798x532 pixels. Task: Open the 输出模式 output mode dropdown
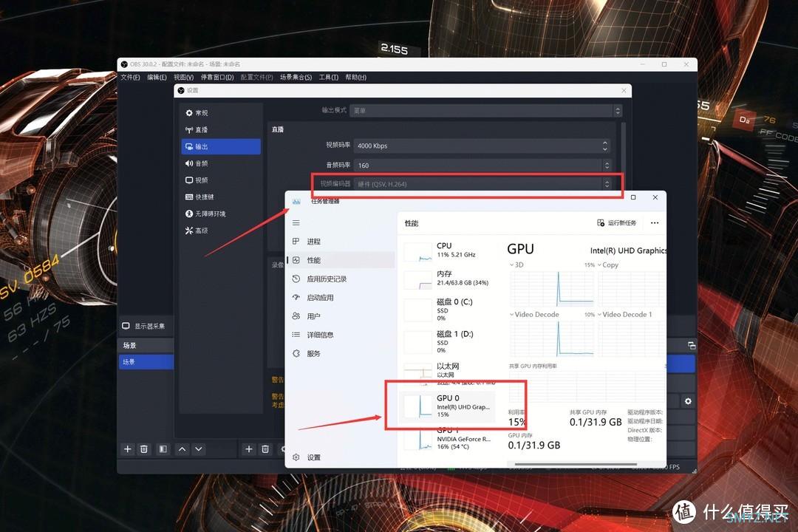485,111
